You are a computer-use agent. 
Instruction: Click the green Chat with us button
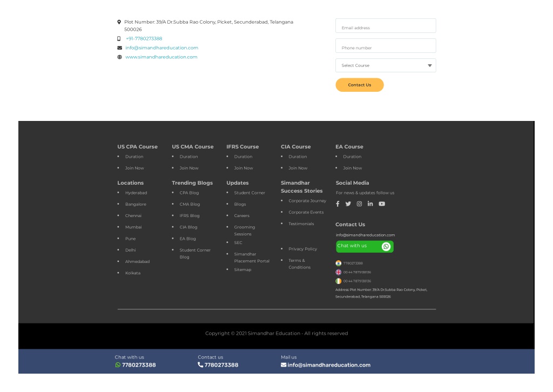[x=365, y=246]
